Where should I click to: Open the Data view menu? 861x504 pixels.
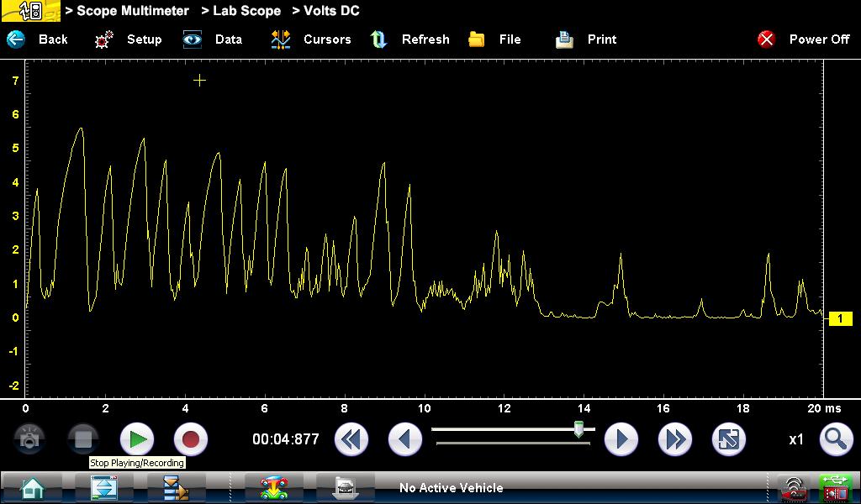[x=214, y=39]
